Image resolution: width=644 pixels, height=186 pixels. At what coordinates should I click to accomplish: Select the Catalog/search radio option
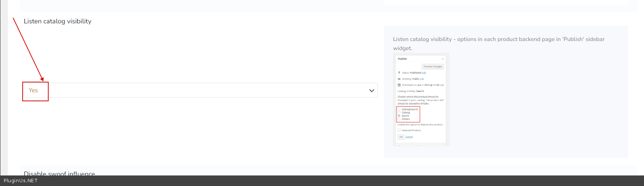399,110
